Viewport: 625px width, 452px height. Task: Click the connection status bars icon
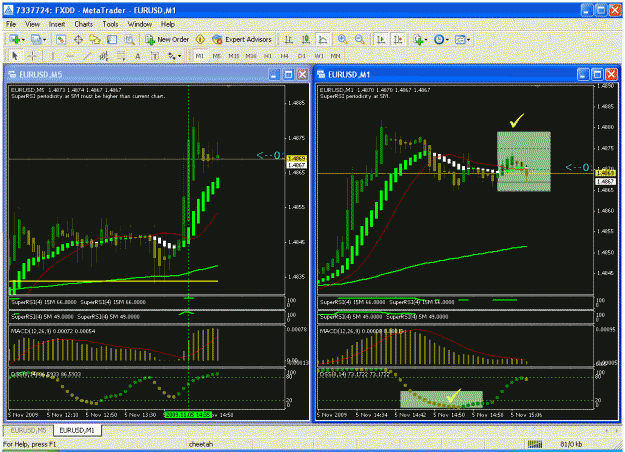(x=535, y=444)
